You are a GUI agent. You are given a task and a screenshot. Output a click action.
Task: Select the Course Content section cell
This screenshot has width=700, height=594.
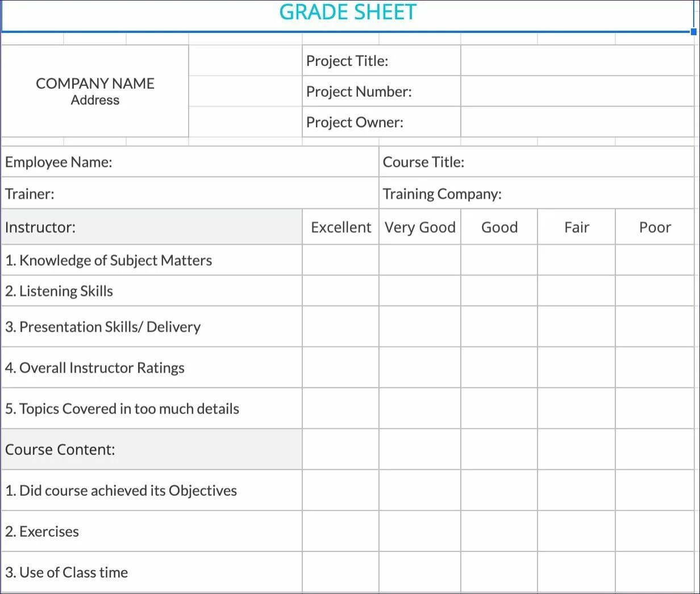tap(152, 449)
